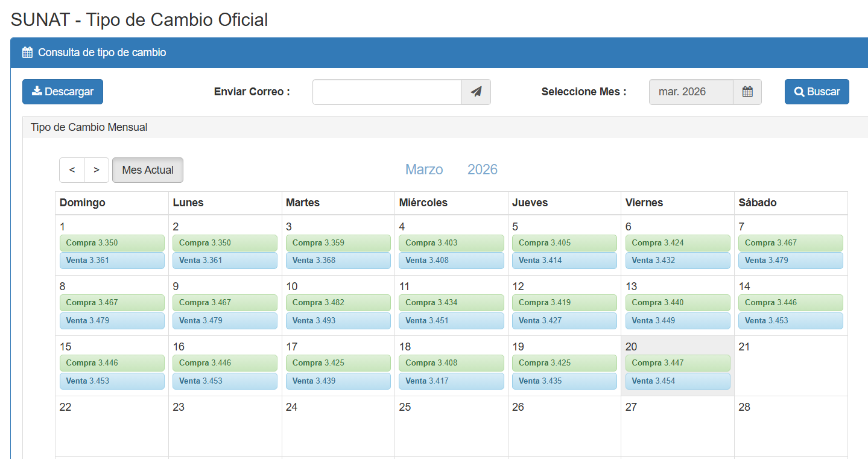
Task: Select Venta 3.368 on March 3
Action: [x=338, y=261]
